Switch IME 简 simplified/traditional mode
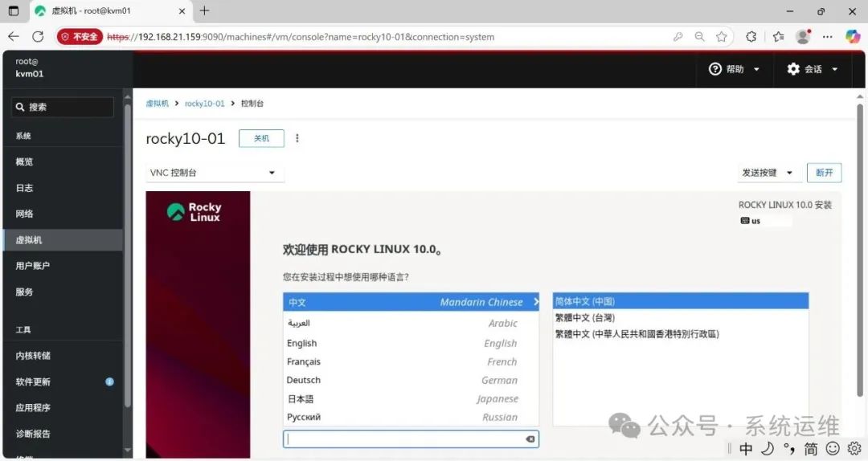Viewport: 868px width, 461px height. click(810, 449)
